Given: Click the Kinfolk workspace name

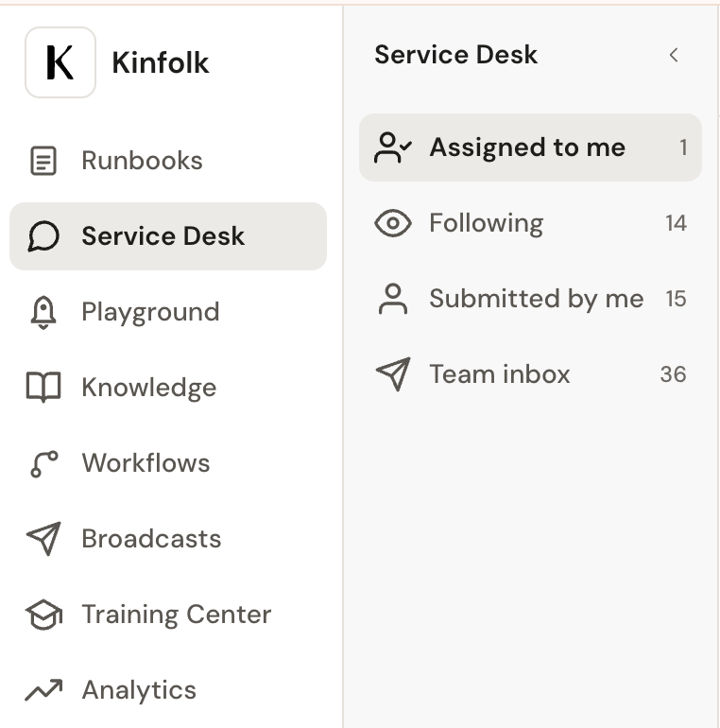Looking at the screenshot, I should 161,62.
